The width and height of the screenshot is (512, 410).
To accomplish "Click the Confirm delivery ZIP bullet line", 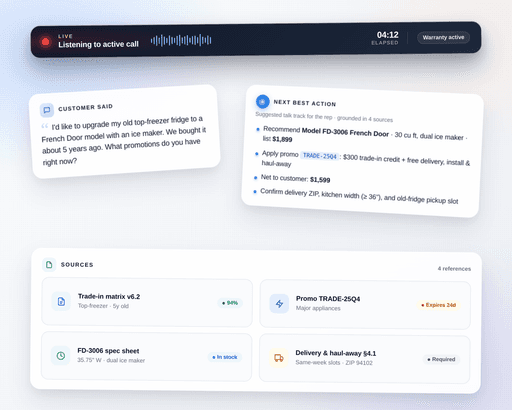I will click(359, 196).
